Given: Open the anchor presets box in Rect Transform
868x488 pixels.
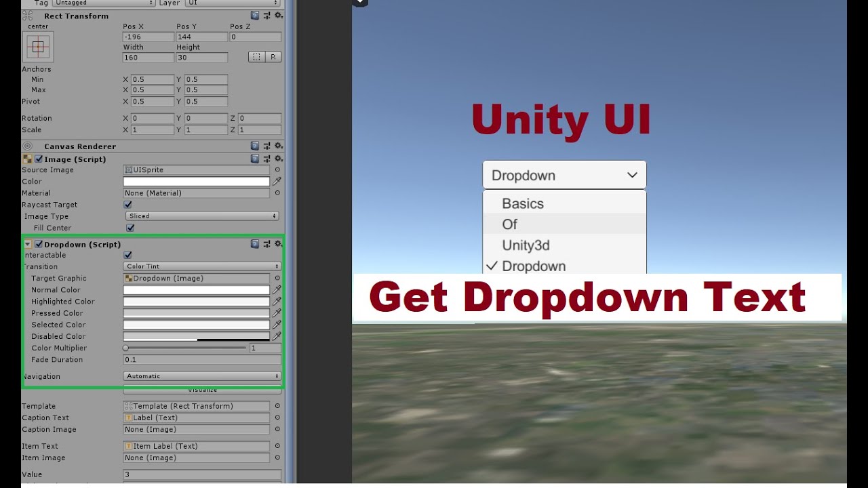Looking at the screenshot, I should click(38, 47).
